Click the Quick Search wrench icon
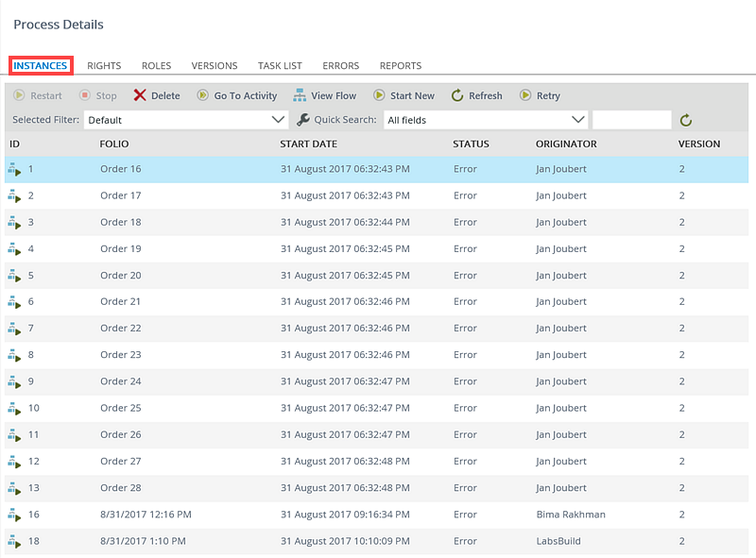Image resolution: width=756 pixels, height=558 pixels. click(302, 120)
